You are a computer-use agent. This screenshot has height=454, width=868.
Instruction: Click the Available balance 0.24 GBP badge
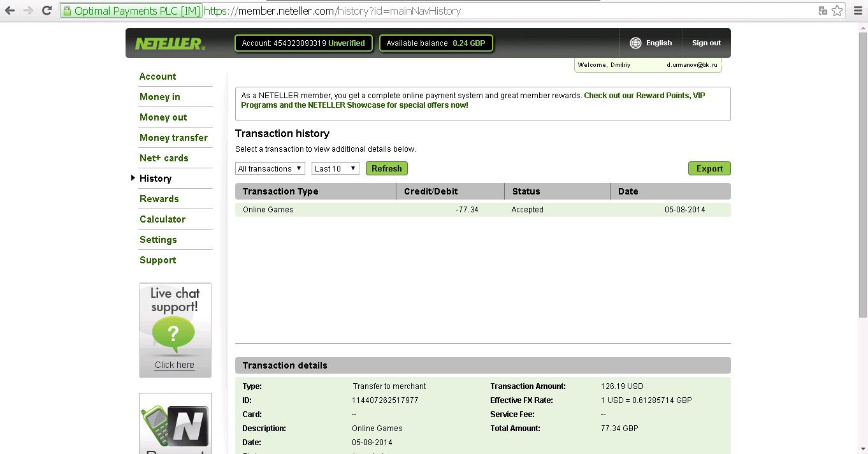click(436, 43)
